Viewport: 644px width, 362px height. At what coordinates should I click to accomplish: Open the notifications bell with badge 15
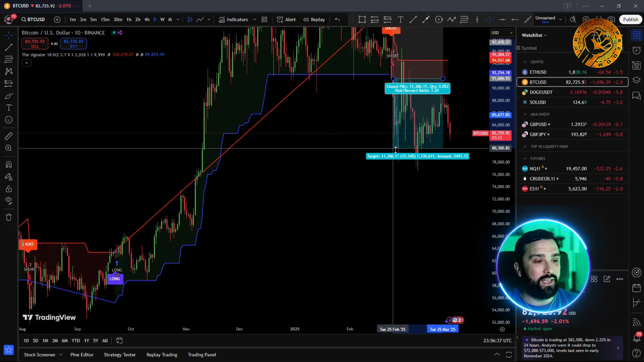636,338
